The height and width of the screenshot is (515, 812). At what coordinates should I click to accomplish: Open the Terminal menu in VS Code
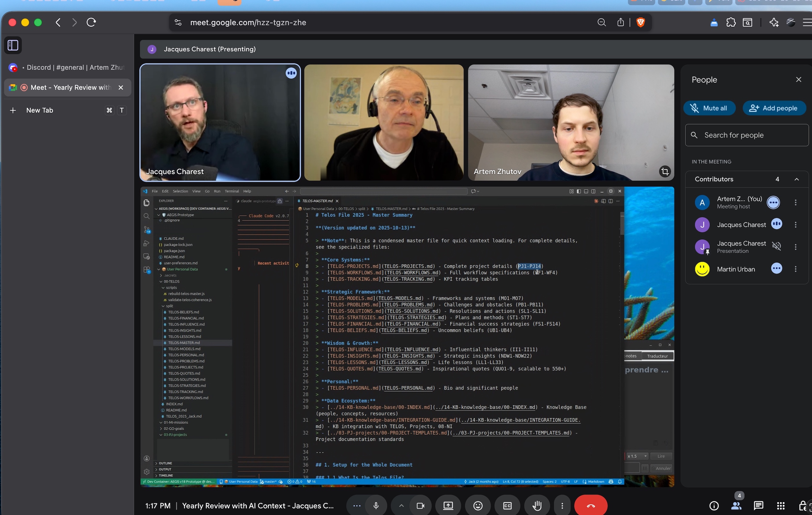click(x=232, y=191)
